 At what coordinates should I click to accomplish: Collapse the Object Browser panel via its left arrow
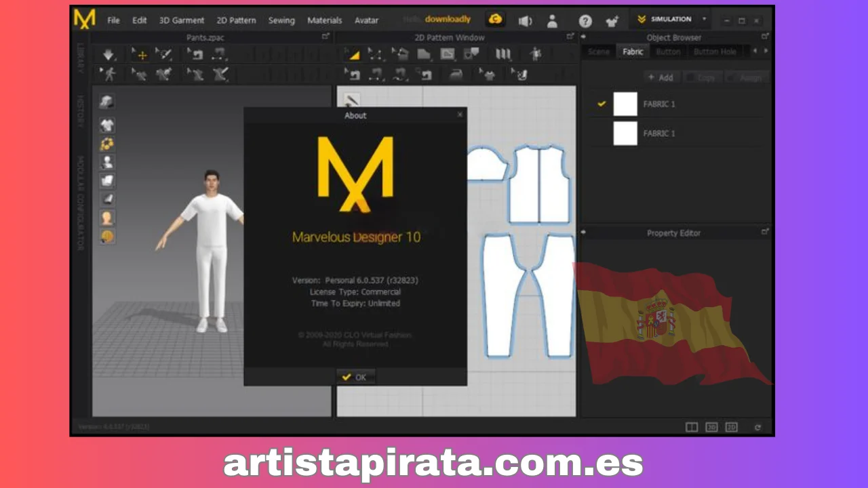[x=584, y=37]
